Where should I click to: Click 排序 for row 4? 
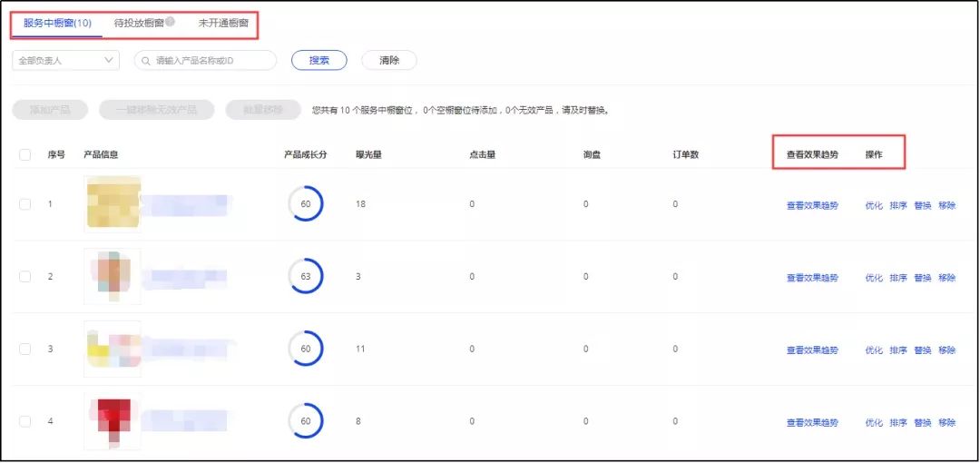[x=898, y=423]
